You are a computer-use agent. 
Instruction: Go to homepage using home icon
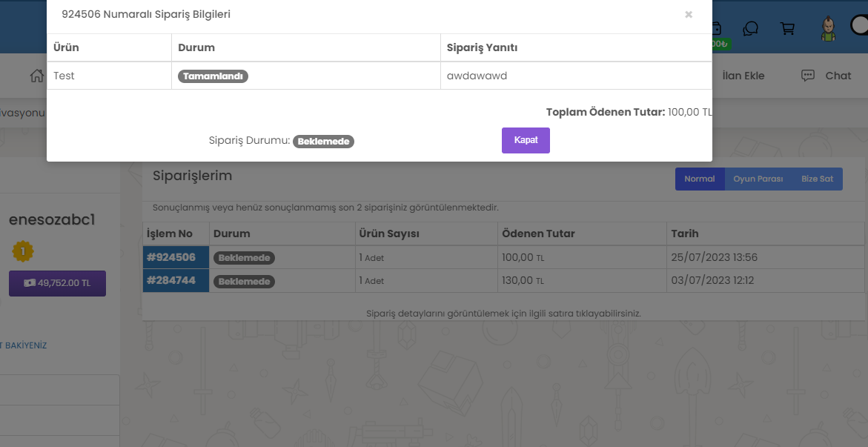[36, 76]
